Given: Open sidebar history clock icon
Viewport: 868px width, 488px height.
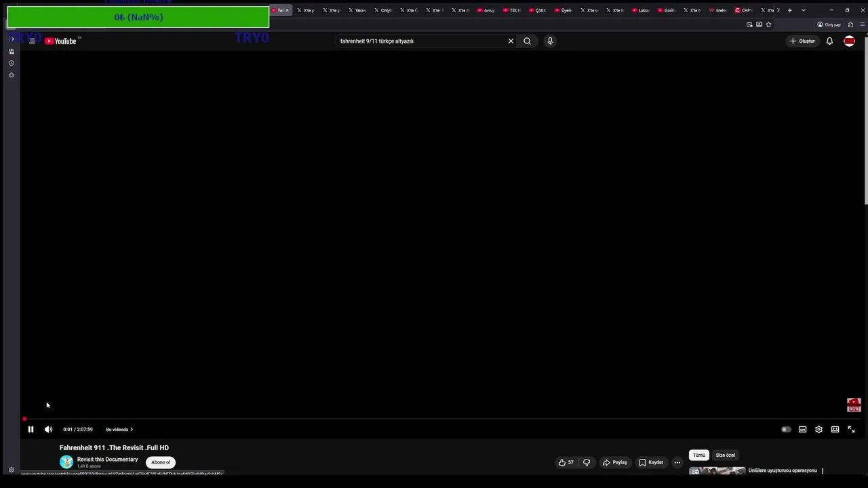Looking at the screenshot, I should click(x=11, y=63).
